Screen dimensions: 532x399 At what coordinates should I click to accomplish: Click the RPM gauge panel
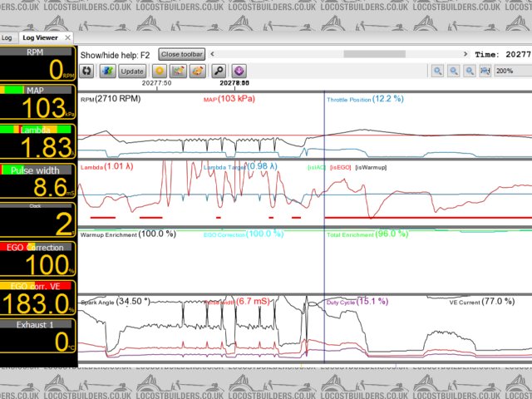tap(38, 63)
